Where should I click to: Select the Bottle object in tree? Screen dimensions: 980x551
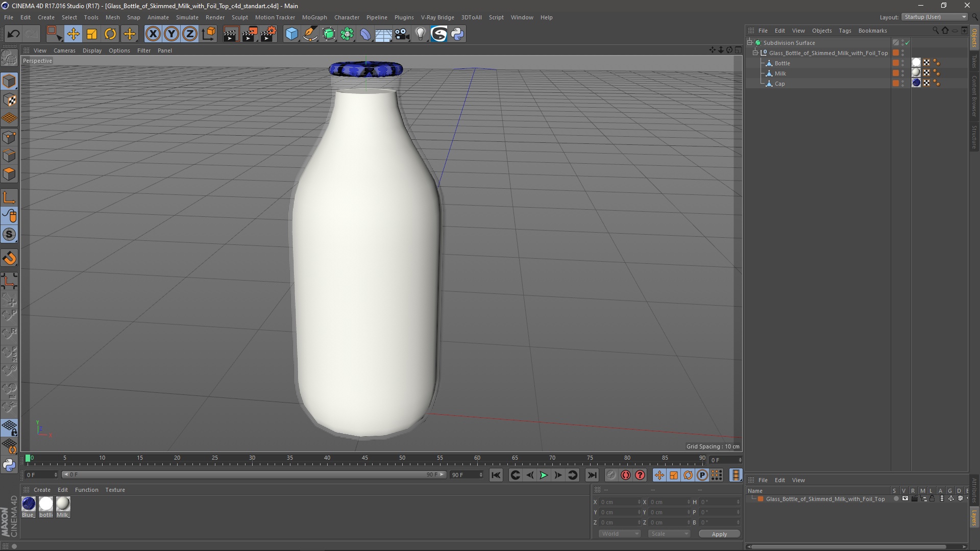pyautogui.click(x=782, y=63)
